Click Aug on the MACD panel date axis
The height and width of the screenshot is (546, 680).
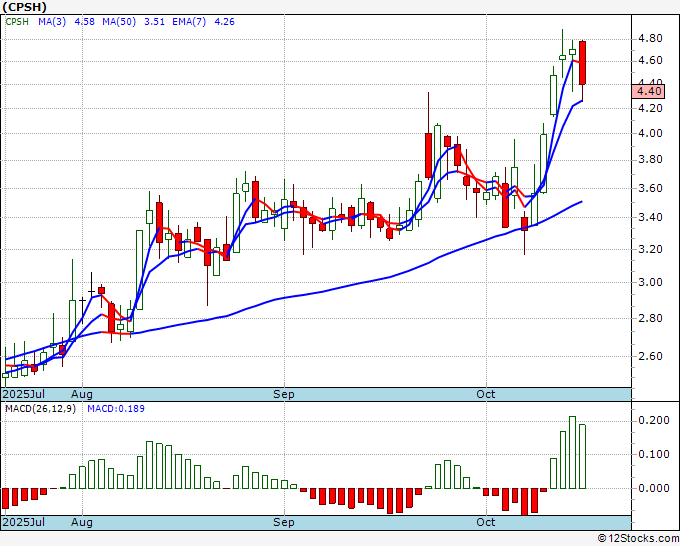pyautogui.click(x=82, y=522)
